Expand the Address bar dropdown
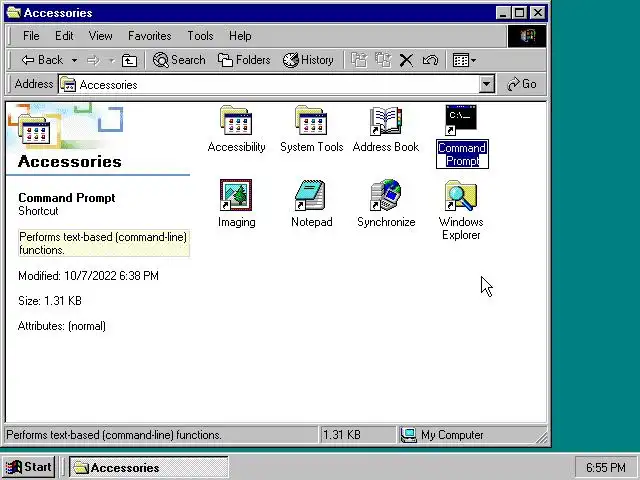The image size is (640, 480). (x=487, y=84)
